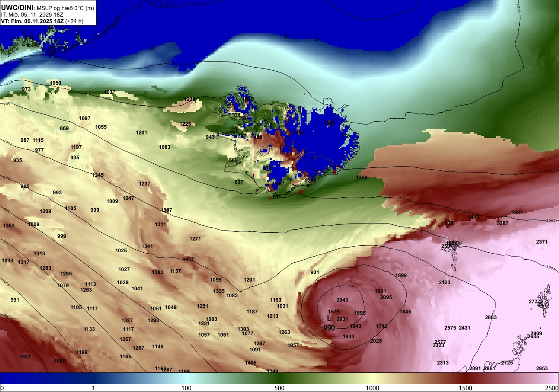Click the map value '2123'
559x392 pixels.
445,282
